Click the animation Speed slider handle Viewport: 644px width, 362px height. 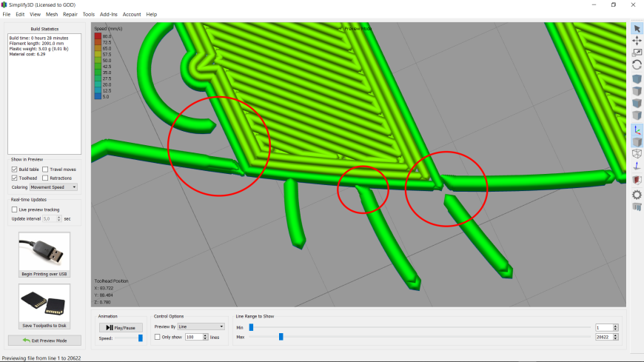point(141,338)
